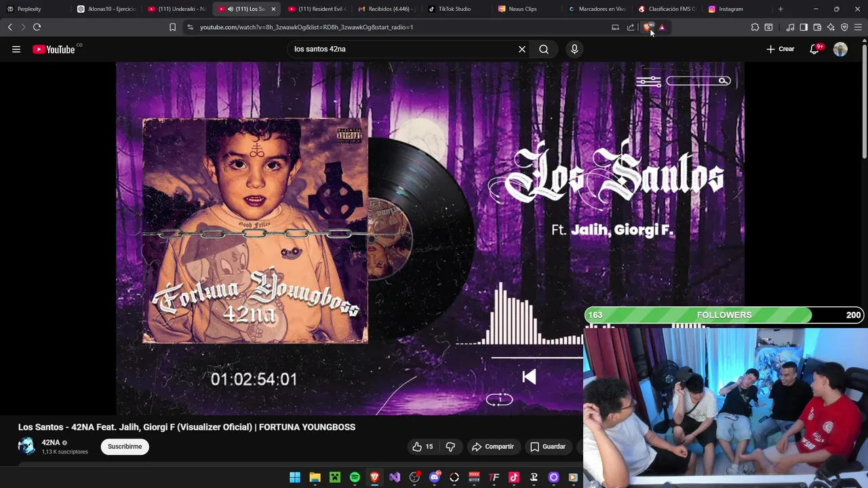868x488 pixels.
Task: Open the Brave Rewards triangle icon
Action: click(x=662, y=27)
